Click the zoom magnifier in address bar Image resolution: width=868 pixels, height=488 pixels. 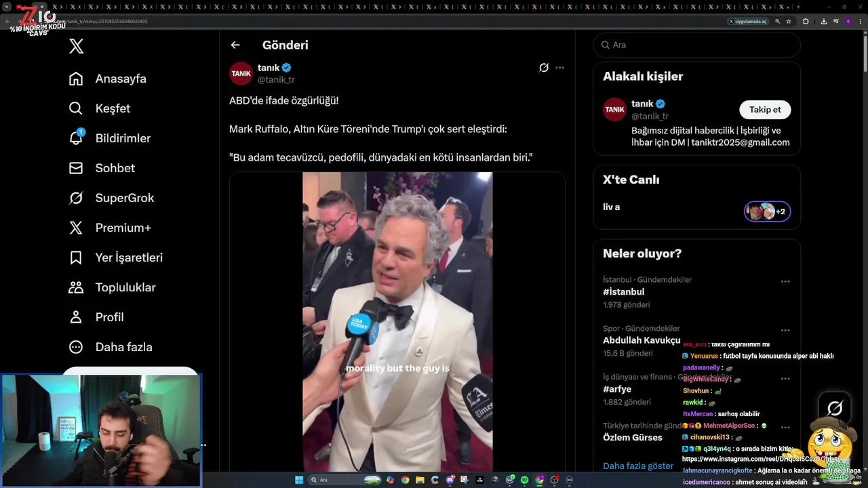pyautogui.click(x=778, y=22)
